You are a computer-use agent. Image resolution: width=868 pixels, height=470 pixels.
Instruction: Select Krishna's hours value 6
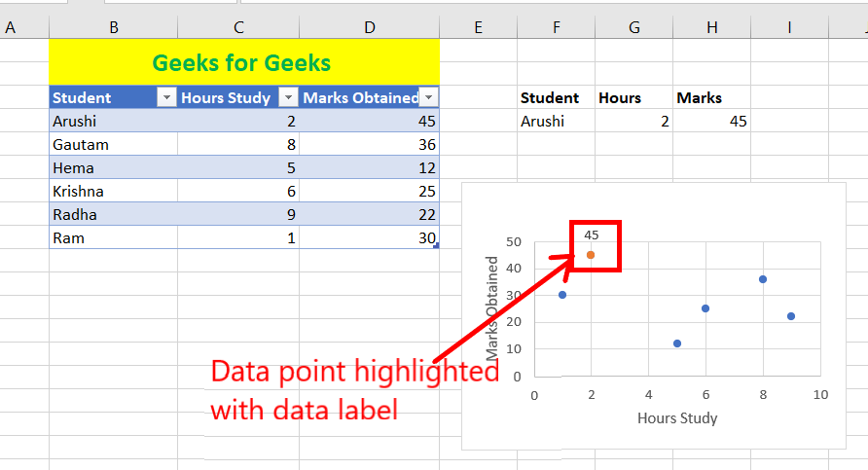pos(238,191)
